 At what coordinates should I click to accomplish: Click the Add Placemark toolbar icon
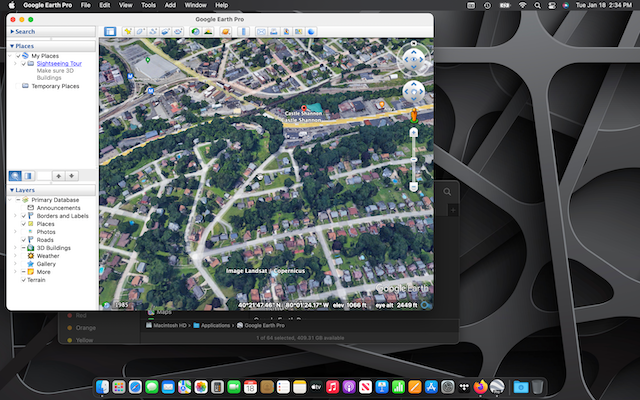click(x=127, y=32)
